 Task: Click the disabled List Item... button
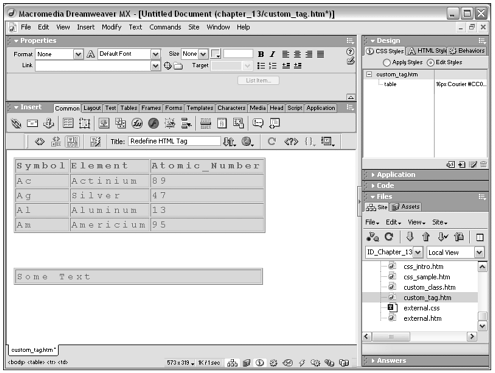[258, 81]
